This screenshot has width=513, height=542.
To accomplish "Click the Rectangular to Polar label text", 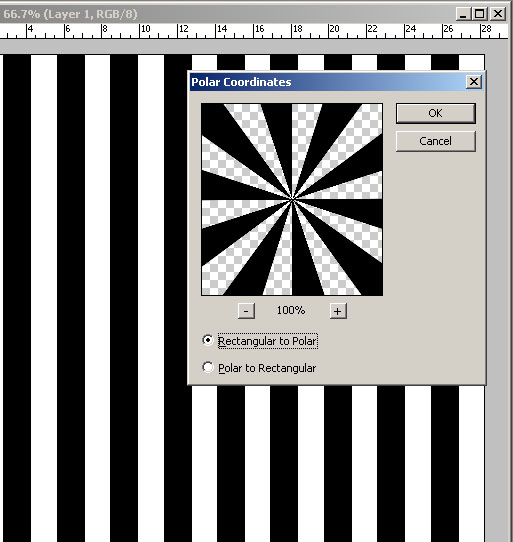I will point(268,341).
